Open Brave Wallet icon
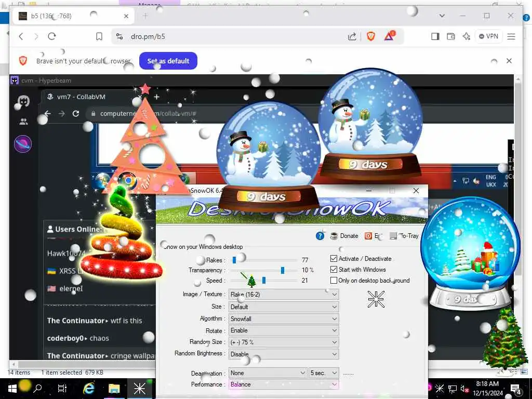This screenshot has height=399, width=532. tap(451, 36)
